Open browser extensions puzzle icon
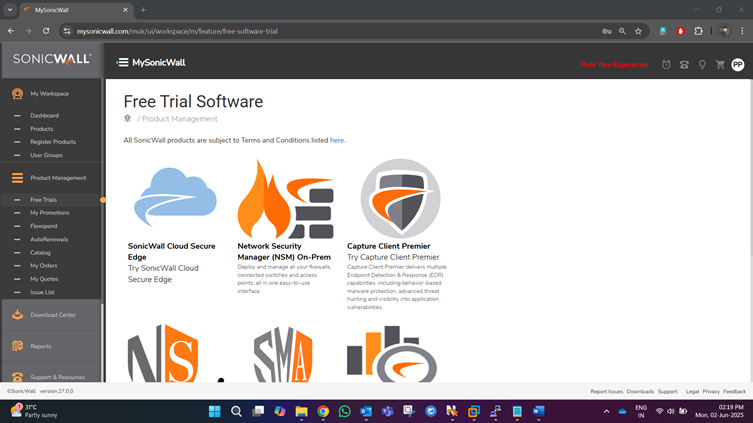Viewport: 753px width, 423px height. (x=698, y=31)
